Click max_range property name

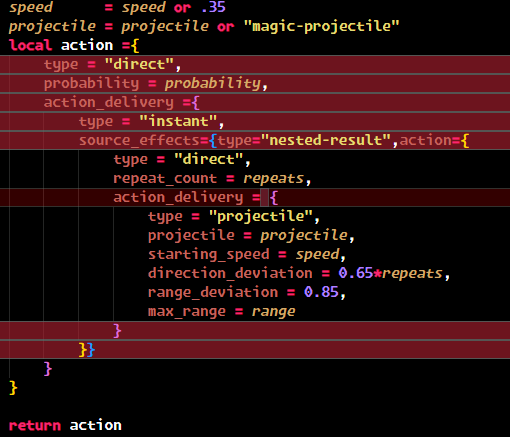(187, 311)
